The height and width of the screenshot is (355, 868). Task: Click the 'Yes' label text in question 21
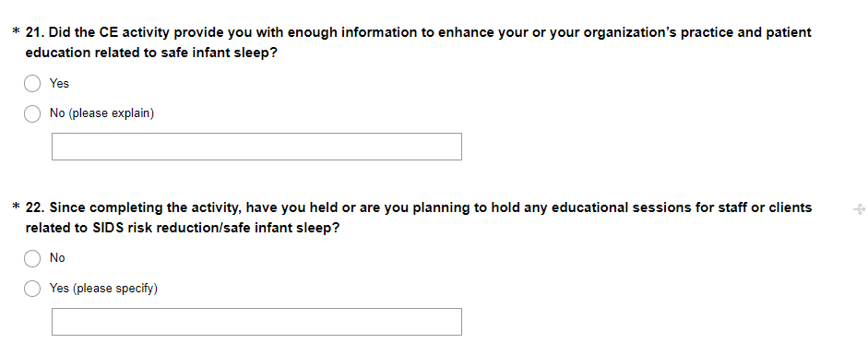[59, 84]
